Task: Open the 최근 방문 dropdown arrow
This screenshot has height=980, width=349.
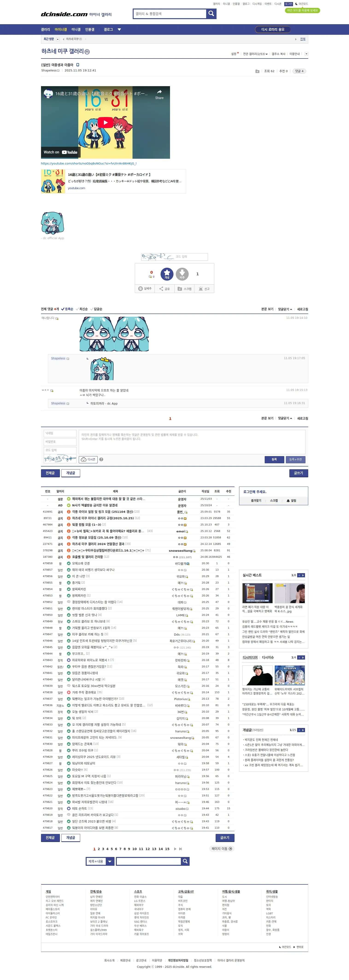Action: pyautogui.click(x=57, y=39)
